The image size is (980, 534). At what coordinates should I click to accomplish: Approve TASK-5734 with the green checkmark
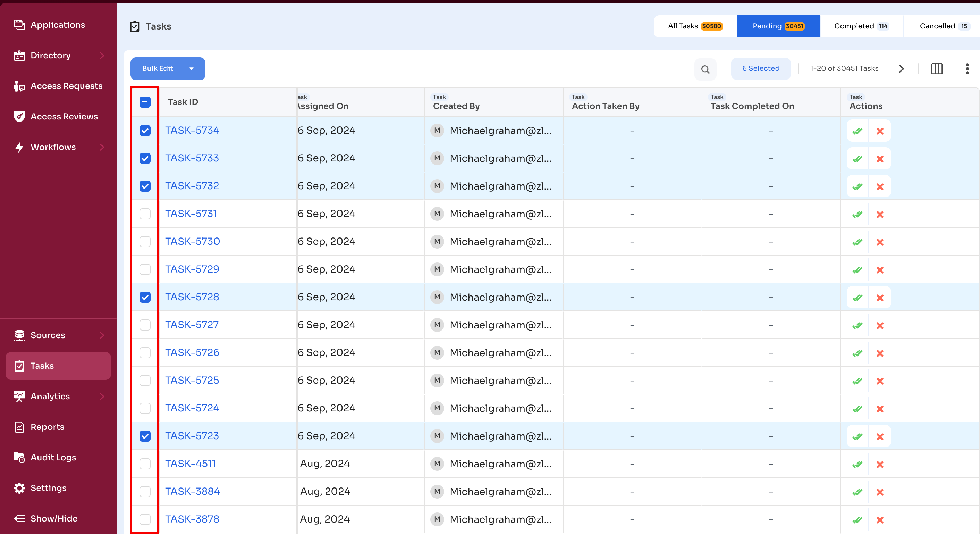(x=857, y=131)
